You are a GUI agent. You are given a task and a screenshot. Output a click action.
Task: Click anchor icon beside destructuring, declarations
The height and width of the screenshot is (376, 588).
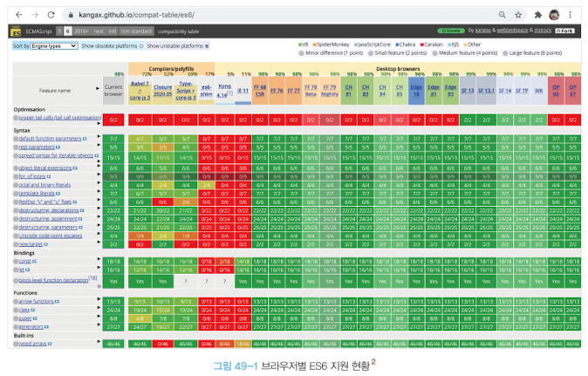(x=82, y=210)
